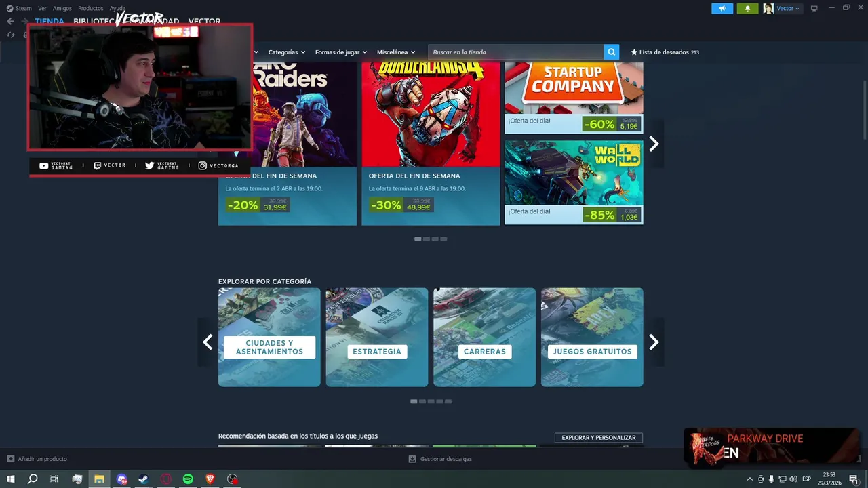
Task: Open the ESTRATEGIA category card
Action: [x=377, y=338]
